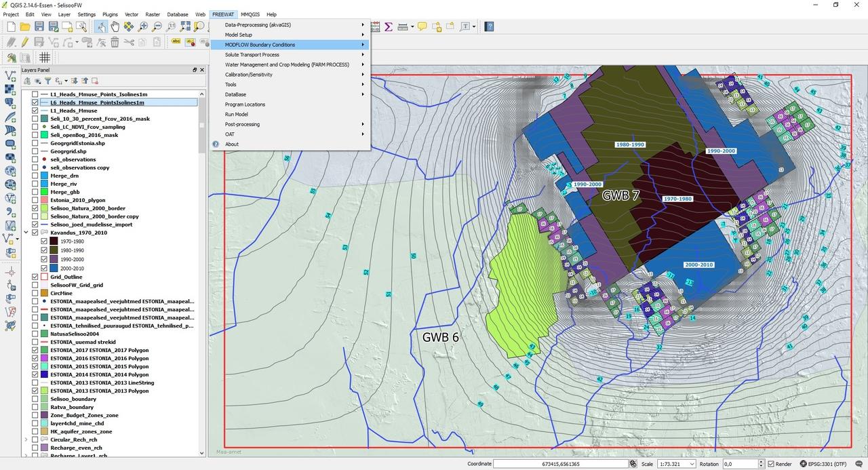Click the Coordinate input field
The width and height of the screenshot is (868, 470).
click(559, 464)
